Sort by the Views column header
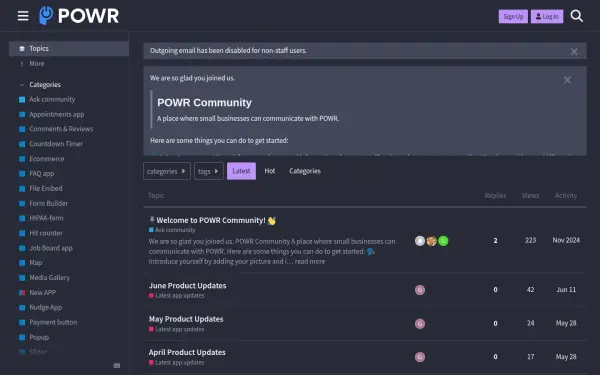 coord(530,196)
